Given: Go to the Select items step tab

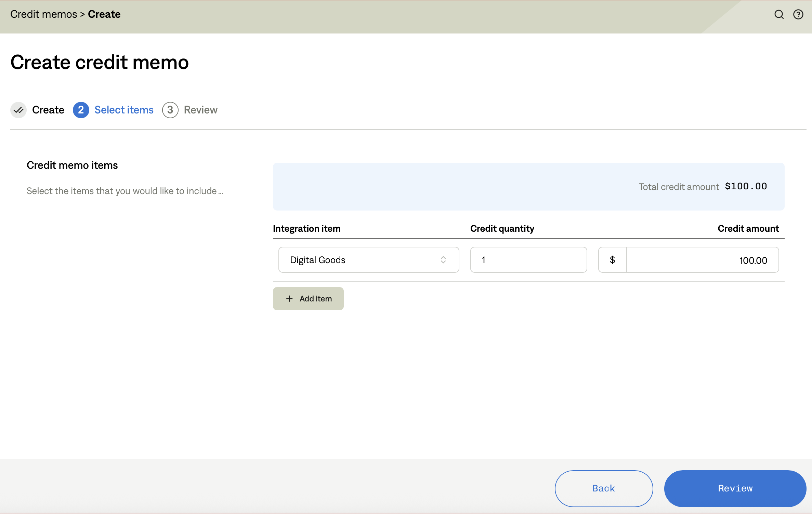Looking at the screenshot, I should coord(124,110).
